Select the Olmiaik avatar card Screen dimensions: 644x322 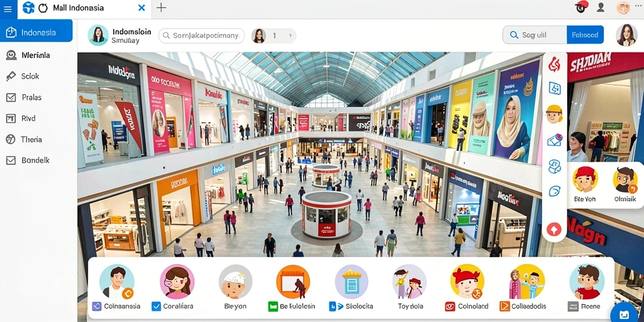tap(625, 185)
